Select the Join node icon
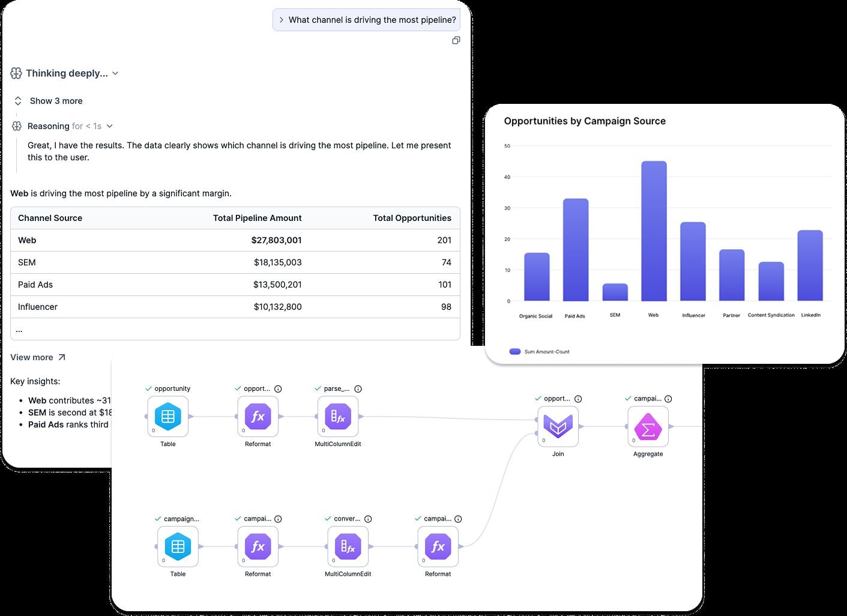Image resolution: width=847 pixels, height=616 pixels. pos(558,426)
